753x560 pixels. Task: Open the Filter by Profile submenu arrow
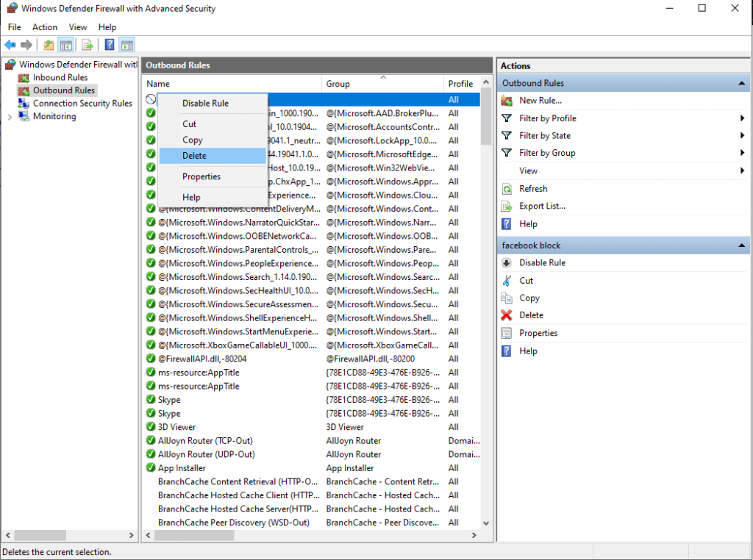[743, 118]
